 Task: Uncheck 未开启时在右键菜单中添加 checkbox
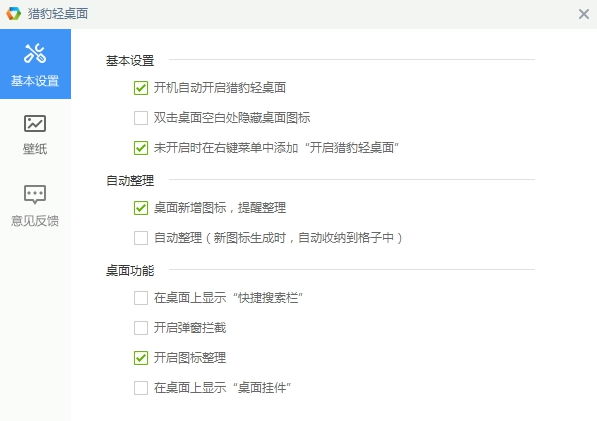(141, 148)
